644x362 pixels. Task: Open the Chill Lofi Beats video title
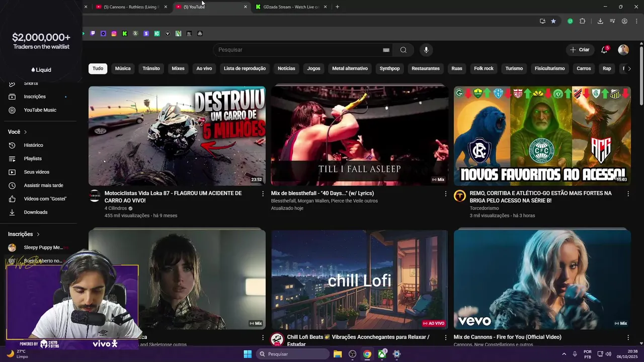click(358, 340)
